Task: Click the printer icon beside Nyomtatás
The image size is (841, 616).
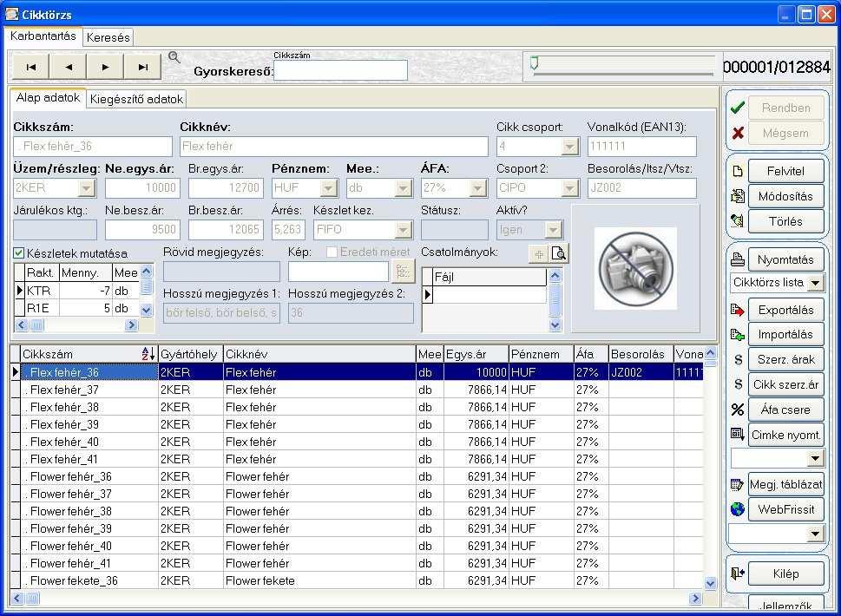Action: click(x=738, y=259)
